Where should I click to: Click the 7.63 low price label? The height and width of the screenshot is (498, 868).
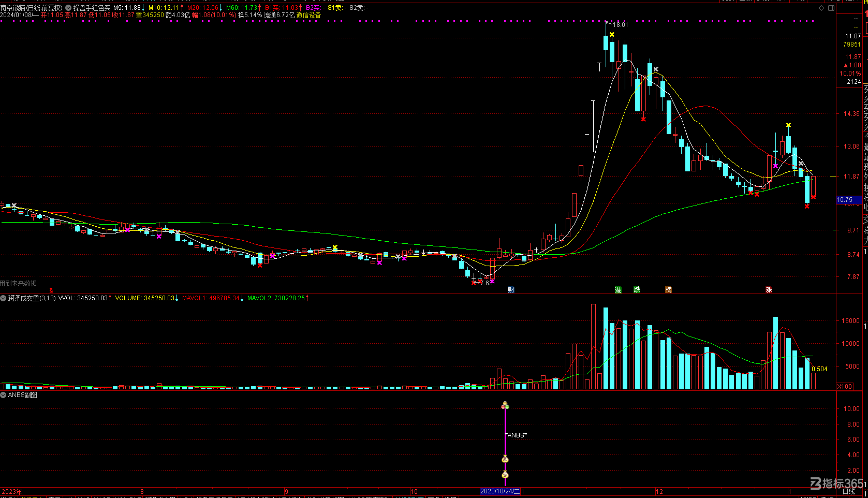click(487, 283)
